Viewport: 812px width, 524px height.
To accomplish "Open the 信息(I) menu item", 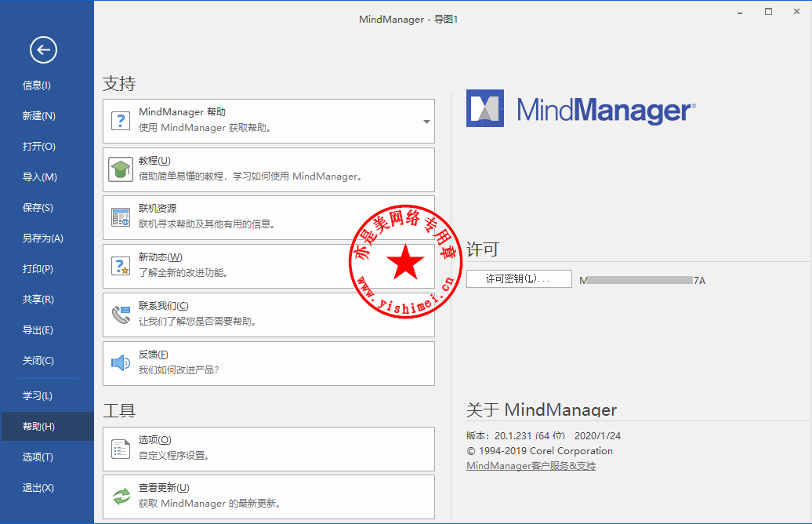I will click(x=37, y=86).
